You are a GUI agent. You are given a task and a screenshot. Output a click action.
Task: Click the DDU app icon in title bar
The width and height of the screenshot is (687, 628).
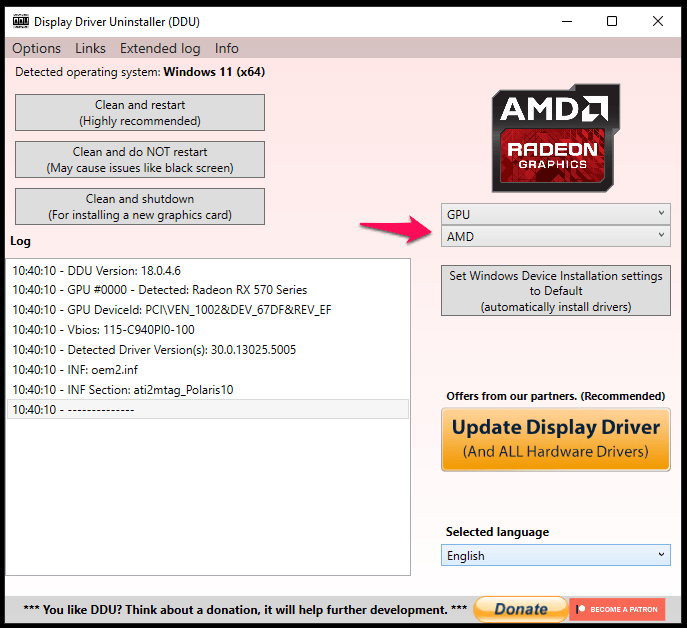19,21
